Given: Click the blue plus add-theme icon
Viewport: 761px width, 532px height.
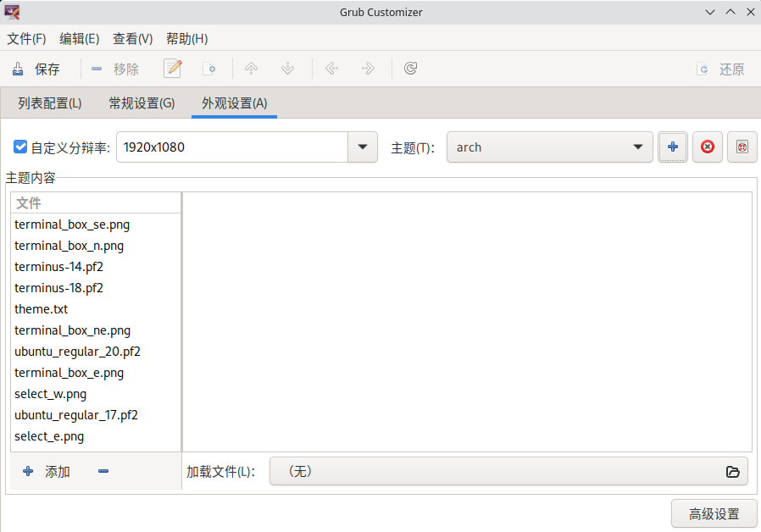Looking at the screenshot, I should [x=673, y=147].
